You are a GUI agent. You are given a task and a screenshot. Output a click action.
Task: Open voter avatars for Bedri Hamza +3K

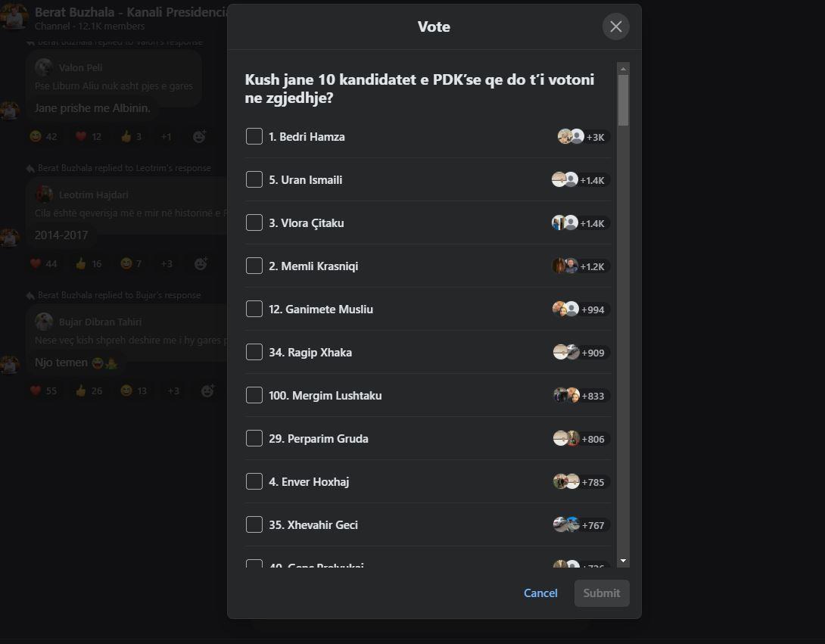click(583, 137)
